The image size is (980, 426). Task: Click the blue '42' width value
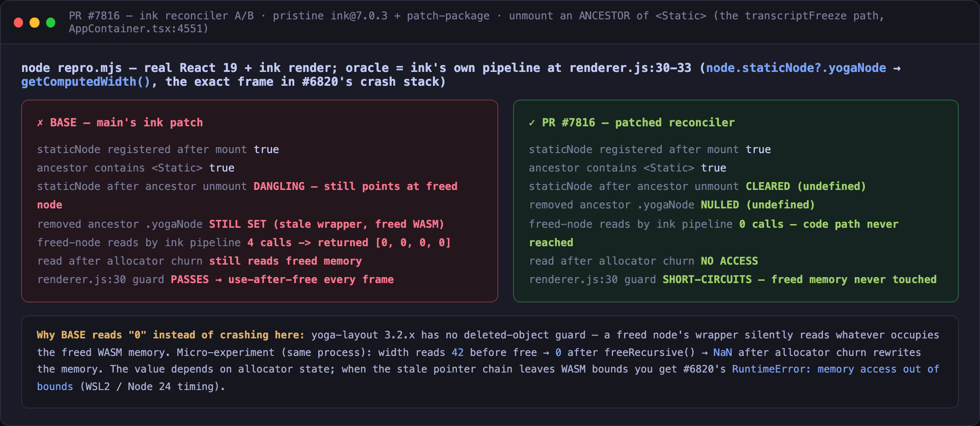458,352
